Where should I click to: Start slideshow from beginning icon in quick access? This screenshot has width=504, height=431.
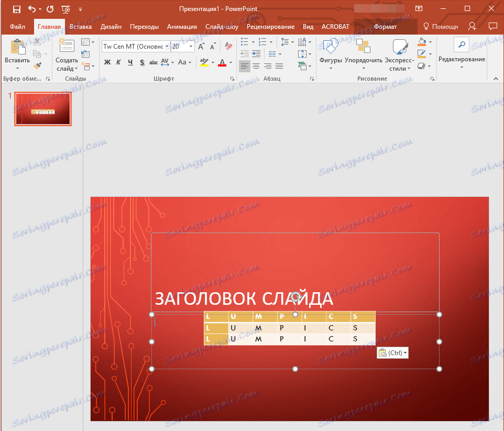(x=65, y=9)
